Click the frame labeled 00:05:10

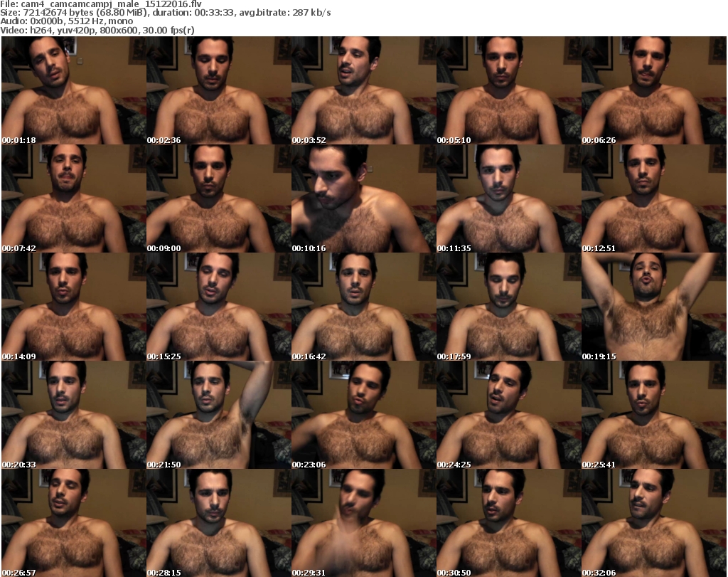click(x=508, y=90)
